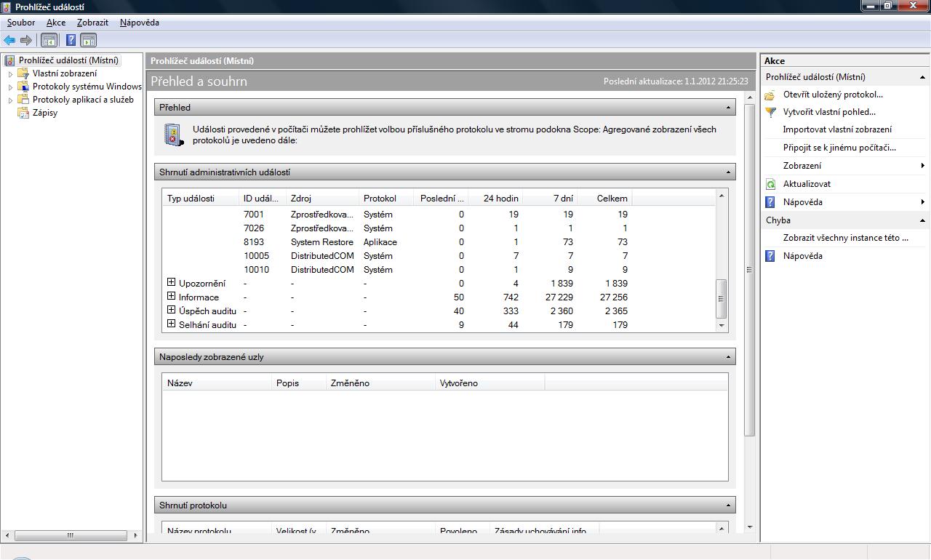Click the blue Back arrow in toolbar
The height and width of the screenshot is (560, 931).
click(x=9, y=41)
